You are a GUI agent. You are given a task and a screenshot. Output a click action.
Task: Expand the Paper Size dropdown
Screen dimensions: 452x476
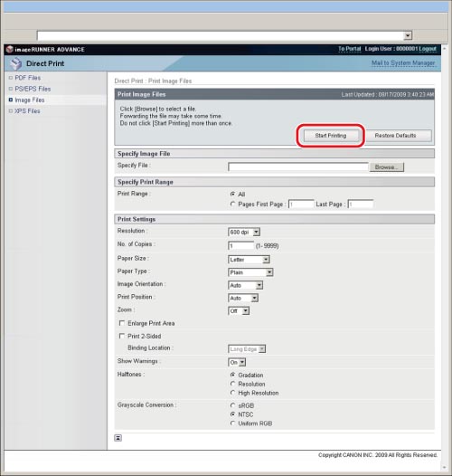(x=250, y=260)
